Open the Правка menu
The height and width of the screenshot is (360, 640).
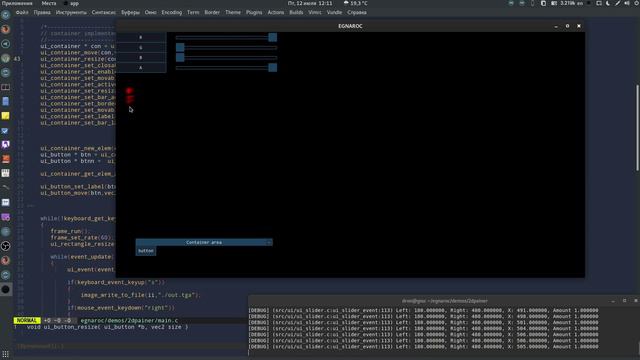pos(42,12)
